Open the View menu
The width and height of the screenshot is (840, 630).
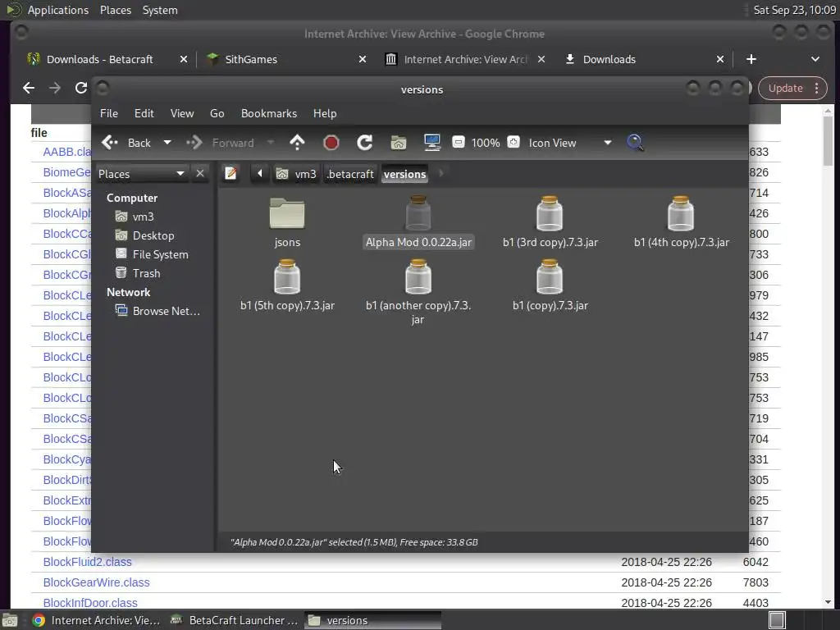182,113
